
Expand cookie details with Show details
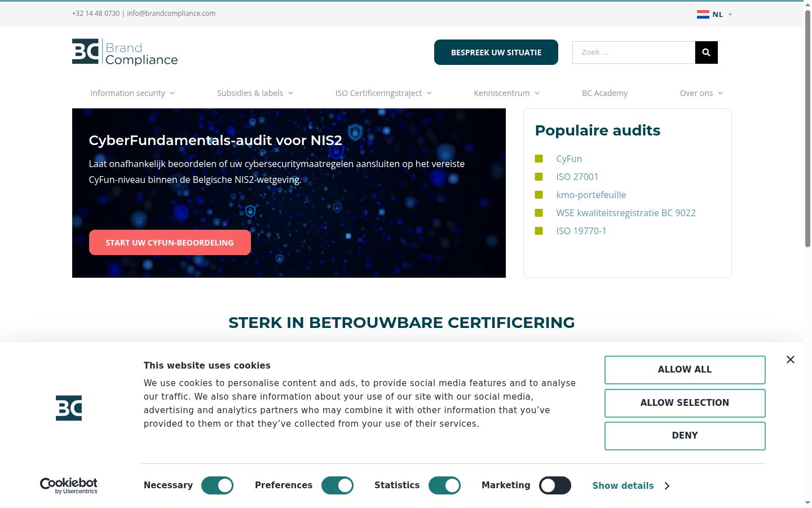631,485
